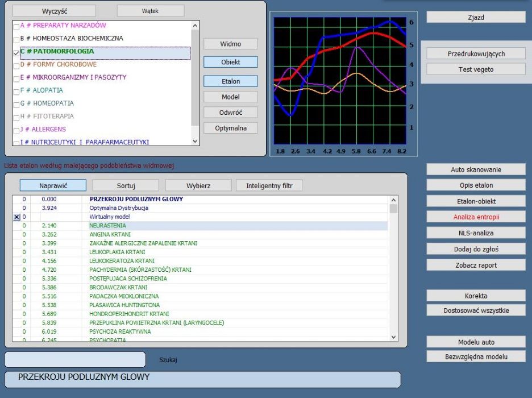This screenshot has width=532, height=398.
Task: Enable the HOMEOPATIA category checkbox
Action: 16,104
